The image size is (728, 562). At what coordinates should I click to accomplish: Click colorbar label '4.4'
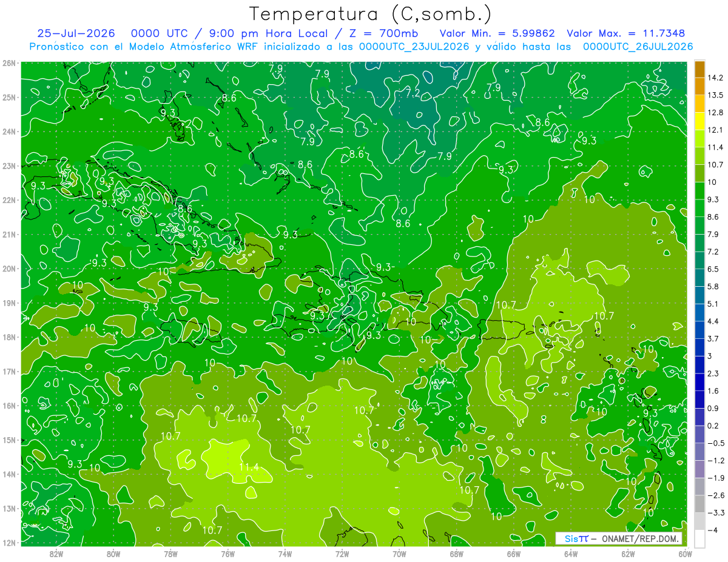tap(713, 321)
